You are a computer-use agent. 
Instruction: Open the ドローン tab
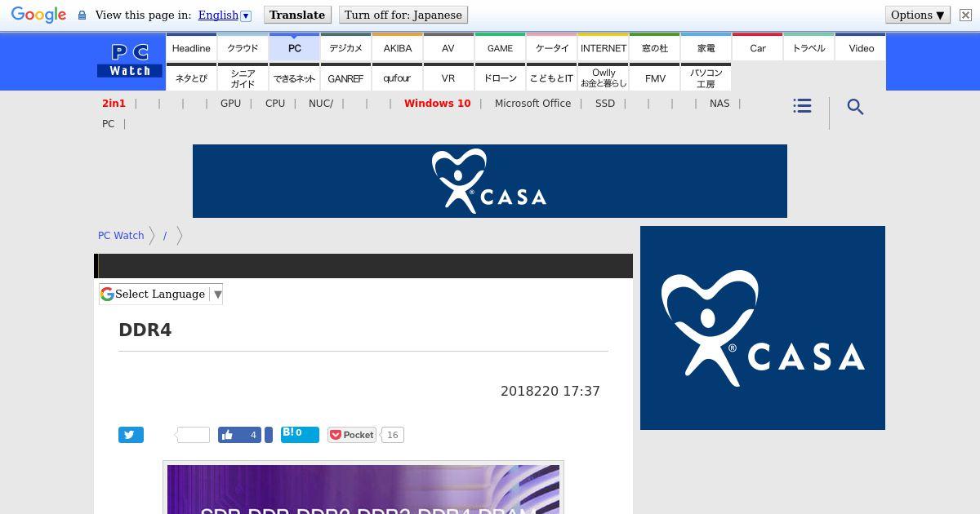click(x=500, y=78)
